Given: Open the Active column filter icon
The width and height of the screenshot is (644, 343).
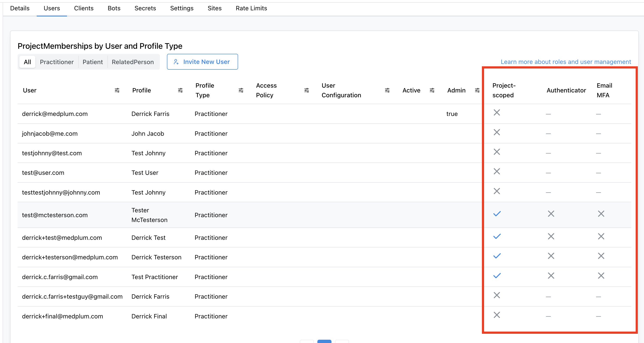Looking at the screenshot, I should pyautogui.click(x=432, y=90).
